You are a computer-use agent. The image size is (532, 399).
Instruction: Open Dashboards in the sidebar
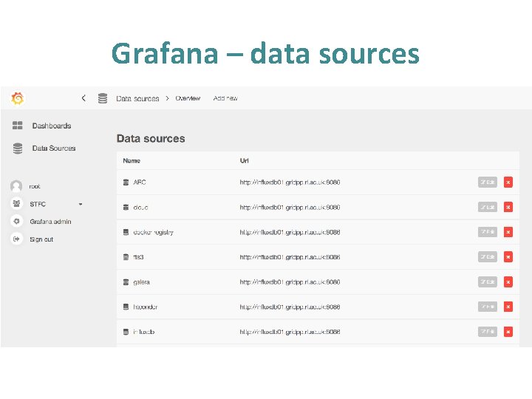(52, 126)
